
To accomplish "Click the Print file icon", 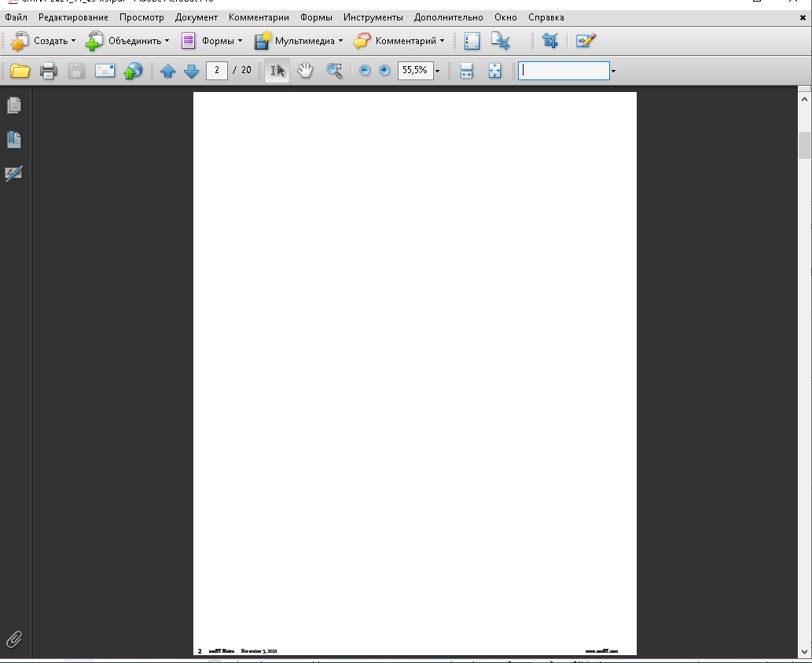I will [x=49, y=71].
